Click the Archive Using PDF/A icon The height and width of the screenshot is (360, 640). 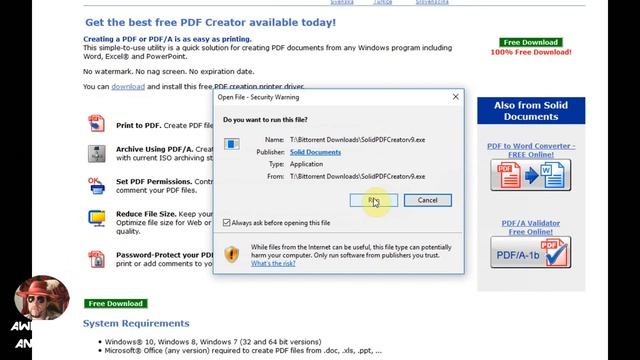click(x=97, y=153)
